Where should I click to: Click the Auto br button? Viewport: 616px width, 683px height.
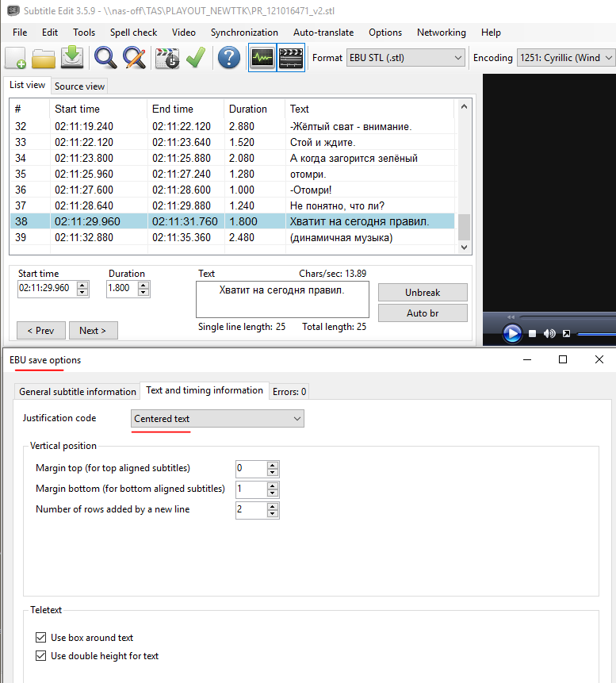click(423, 313)
